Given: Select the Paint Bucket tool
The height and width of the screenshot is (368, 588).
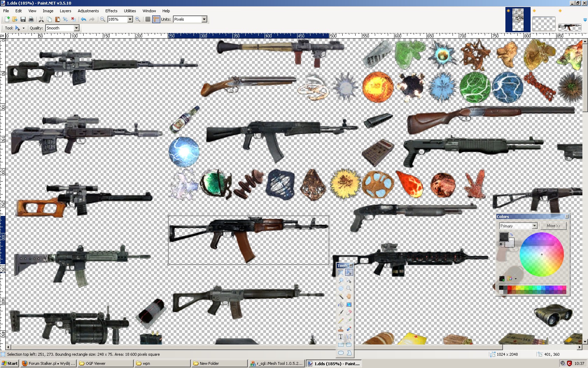Looking at the screenshot, I should 341,305.
